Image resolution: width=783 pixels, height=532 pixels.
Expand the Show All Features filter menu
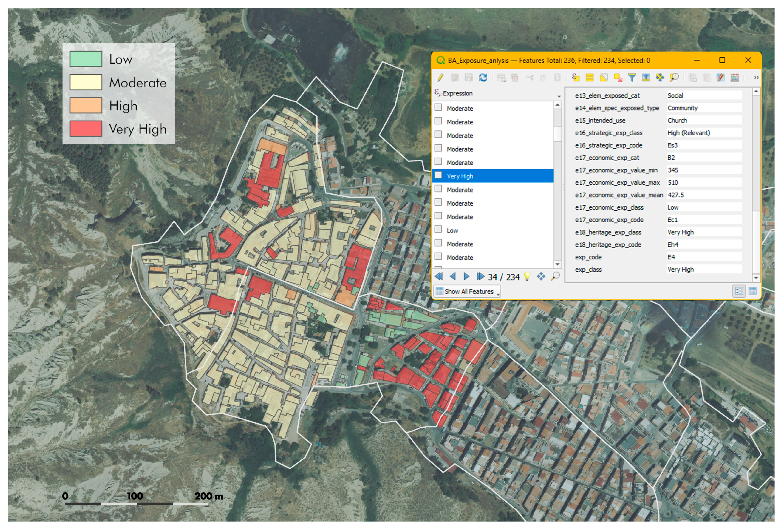click(x=467, y=292)
